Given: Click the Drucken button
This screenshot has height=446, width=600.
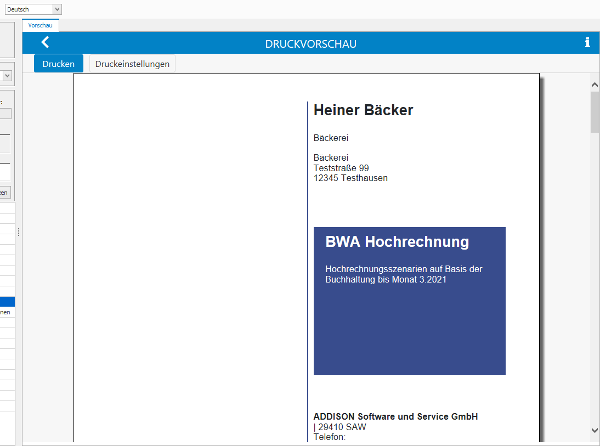Looking at the screenshot, I should [59, 63].
